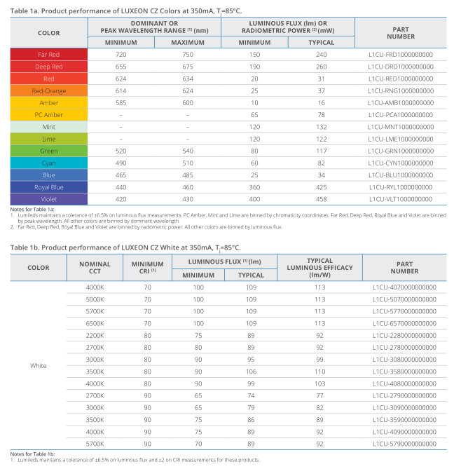Click the 'TYPICAL LUMINOUS EFFICACY (lm/W)' header
The width and height of the screenshot is (461, 476).
319,268
